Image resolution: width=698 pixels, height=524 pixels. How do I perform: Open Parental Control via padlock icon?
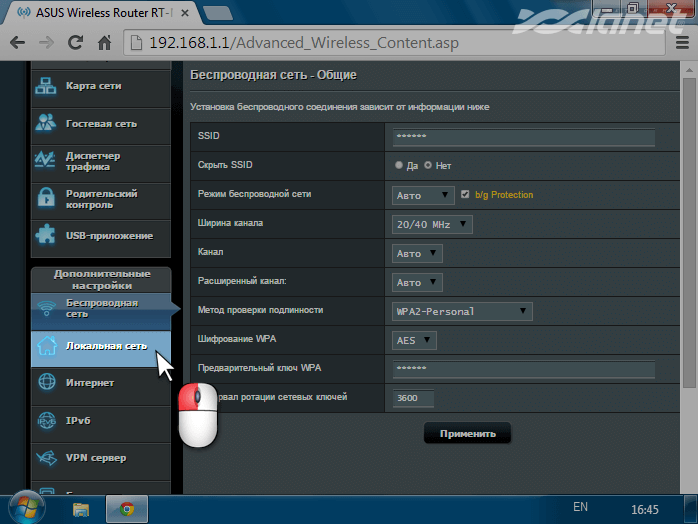(x=46, y=198)
